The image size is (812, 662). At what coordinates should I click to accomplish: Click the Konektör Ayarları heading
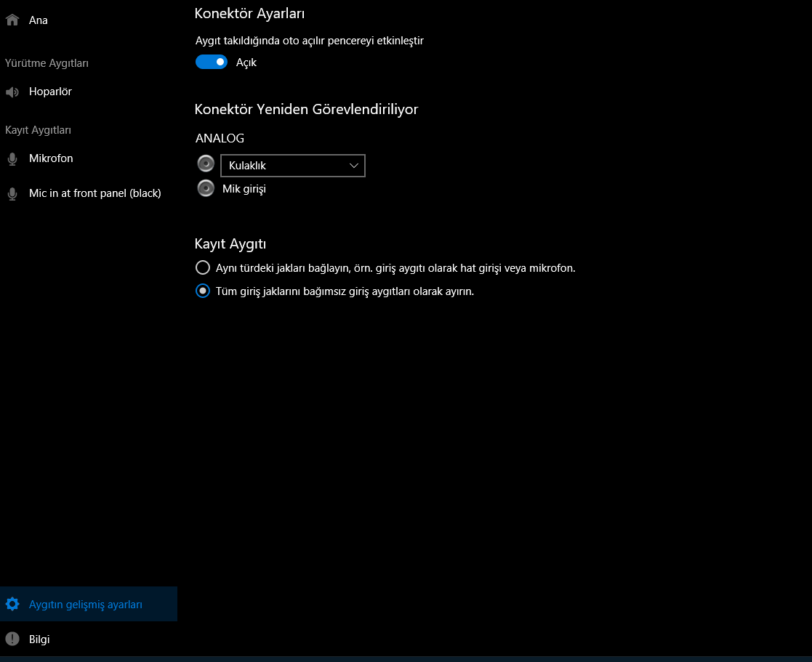249,14
